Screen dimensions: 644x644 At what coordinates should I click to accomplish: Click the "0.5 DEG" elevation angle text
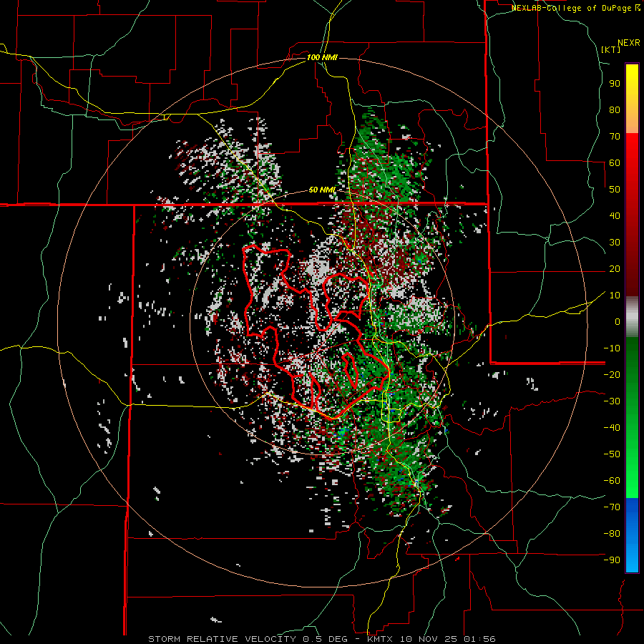coord(327,639)
